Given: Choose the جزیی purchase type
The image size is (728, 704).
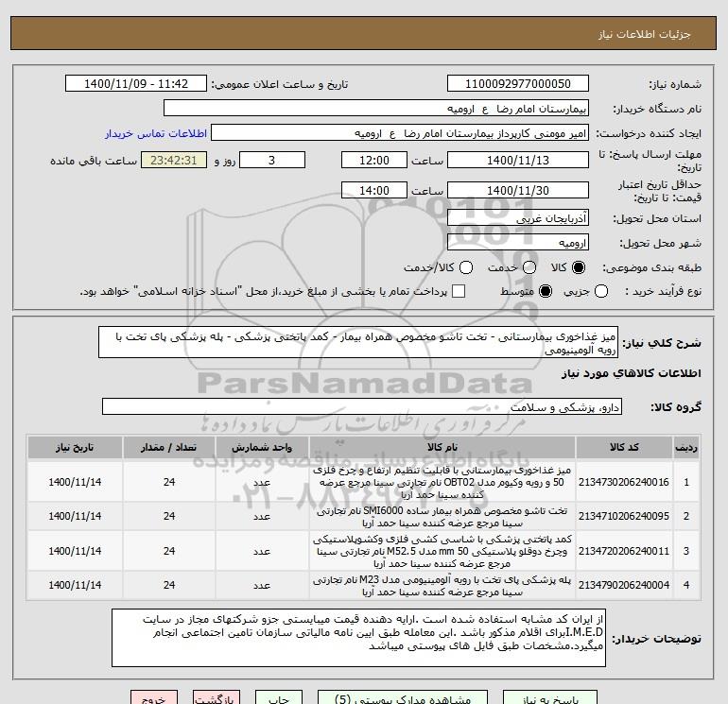Looking at the screenshot, I should pyautogui.click(x=601, y=291).
